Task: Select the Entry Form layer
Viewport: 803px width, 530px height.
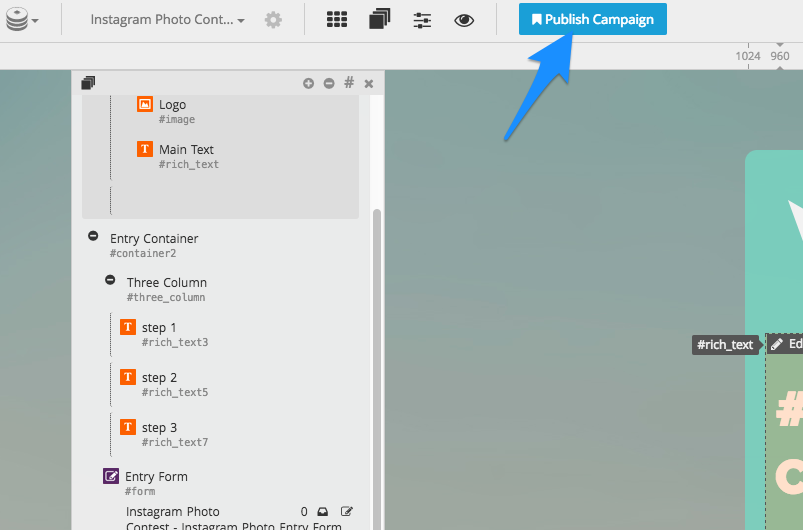Action: (156, 476)
